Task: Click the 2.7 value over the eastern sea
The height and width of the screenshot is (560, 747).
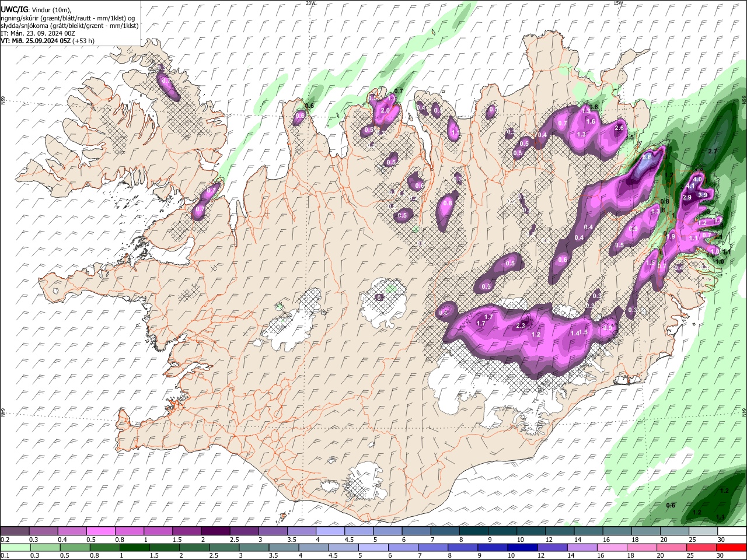Action: click(x=712, y=151)
